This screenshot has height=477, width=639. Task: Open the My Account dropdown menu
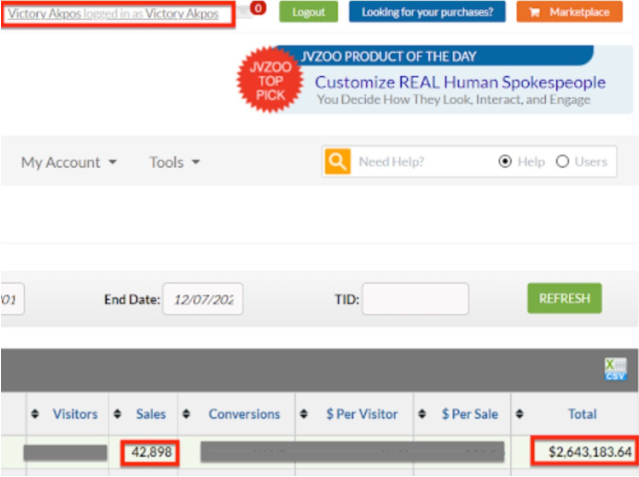pyautogui.click(x=69, y=162)
